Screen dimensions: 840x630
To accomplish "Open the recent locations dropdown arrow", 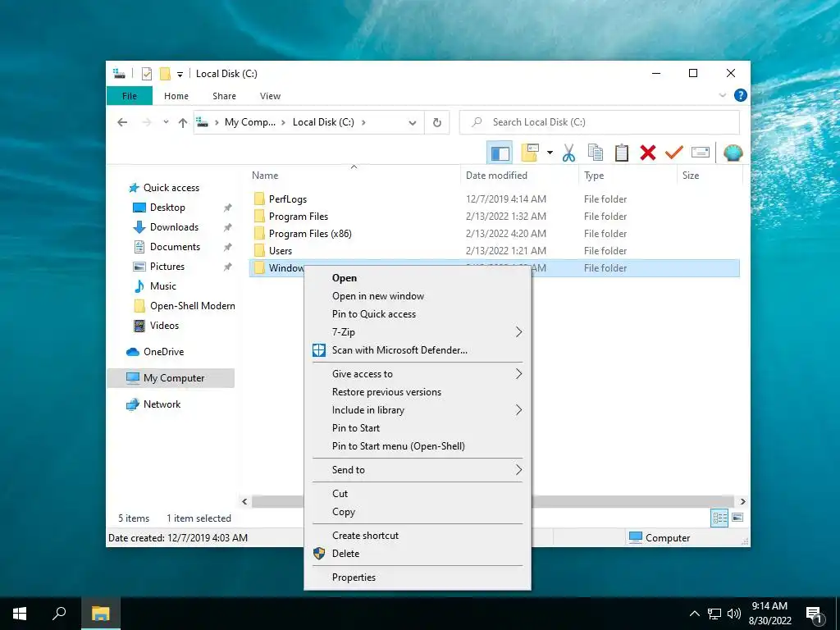I will click(166, 122).
